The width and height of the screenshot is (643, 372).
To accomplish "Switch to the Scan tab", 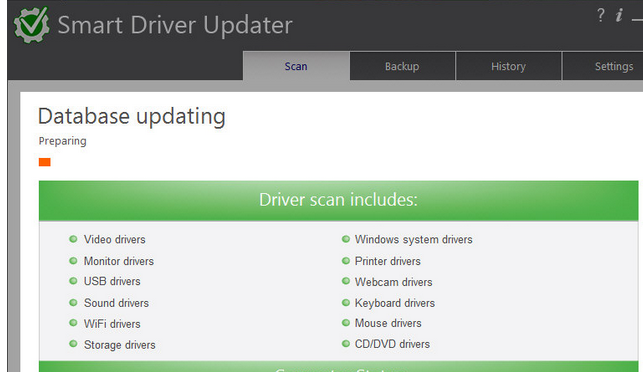I will click(x=296, y=66).
